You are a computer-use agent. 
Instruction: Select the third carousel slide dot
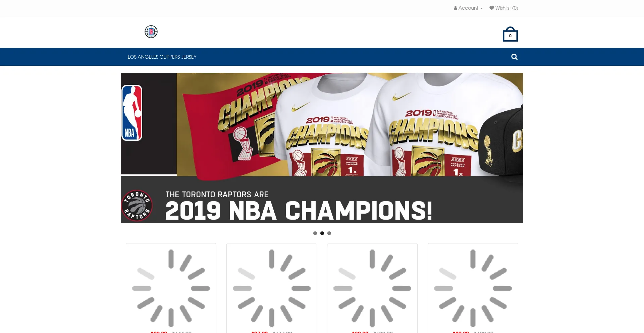point(329,233)
